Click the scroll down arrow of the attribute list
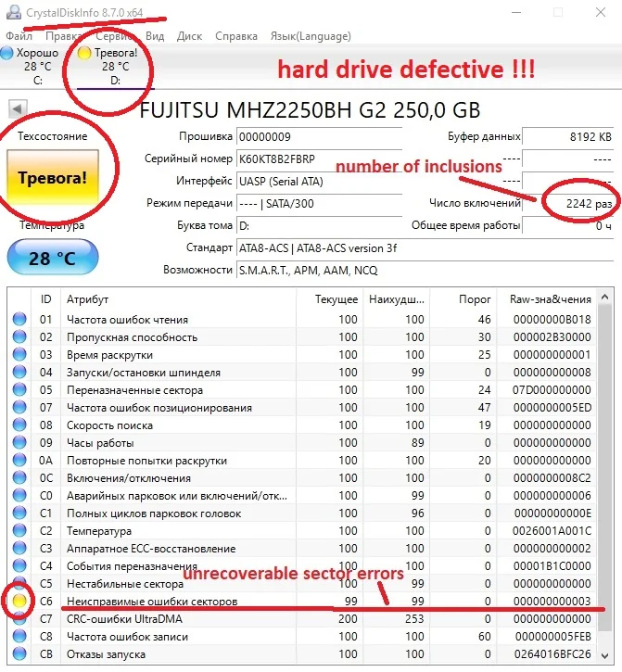Screen dimensions: 622x672 (605, 655)
